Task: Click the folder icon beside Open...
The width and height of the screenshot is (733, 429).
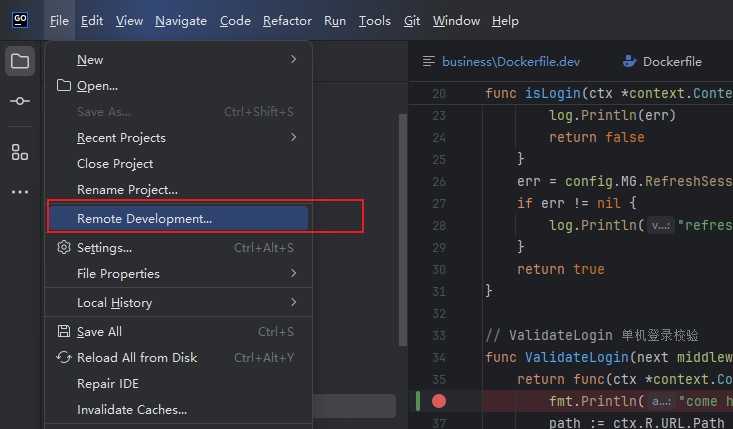Action: tap(64, 86)
